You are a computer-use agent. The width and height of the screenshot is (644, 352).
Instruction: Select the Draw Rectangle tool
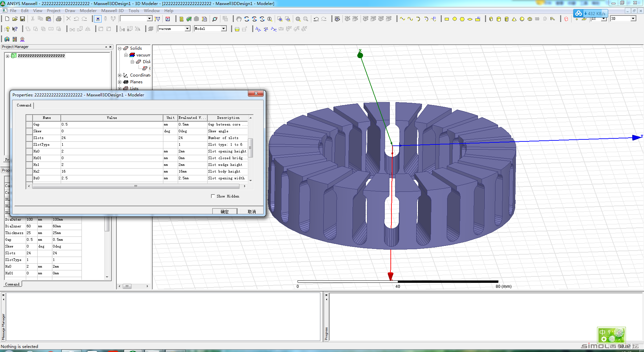coord(447,19)
